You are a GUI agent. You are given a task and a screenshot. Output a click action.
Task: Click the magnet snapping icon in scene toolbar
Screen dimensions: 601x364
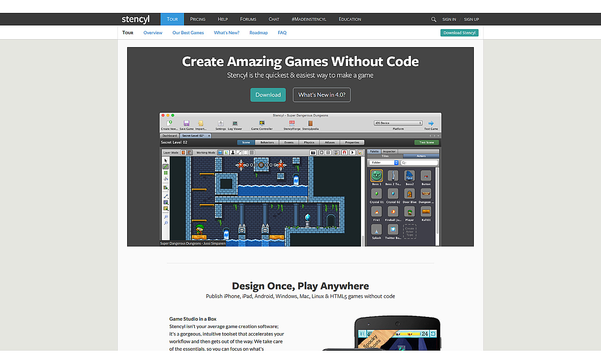pos(343,152)
